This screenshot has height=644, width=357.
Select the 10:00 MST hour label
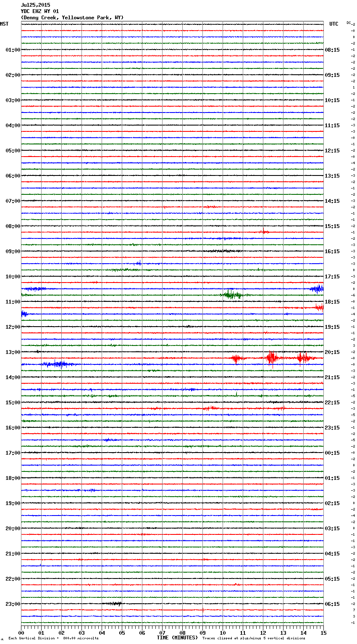click(13, 277)
